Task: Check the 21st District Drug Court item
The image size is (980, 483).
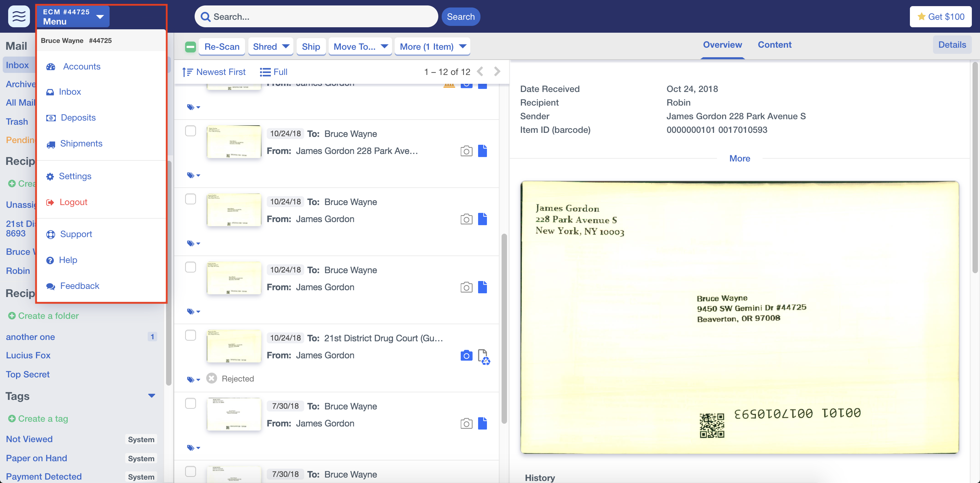Action: point(190,336)
